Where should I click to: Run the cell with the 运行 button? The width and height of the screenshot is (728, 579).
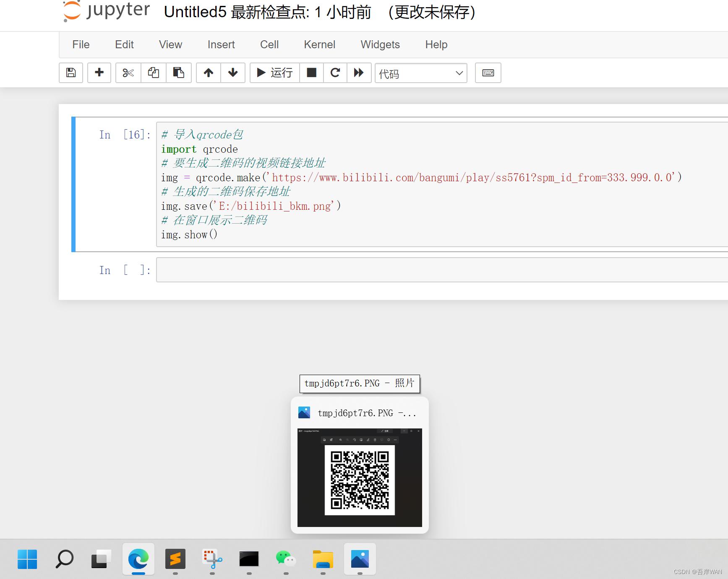(x=274, y=73)
